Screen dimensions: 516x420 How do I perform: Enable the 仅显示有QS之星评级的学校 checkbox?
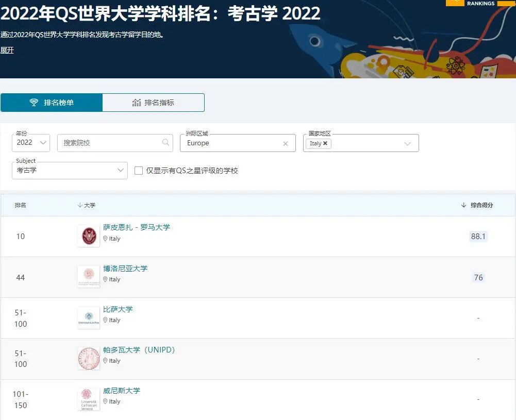point(138,170)
